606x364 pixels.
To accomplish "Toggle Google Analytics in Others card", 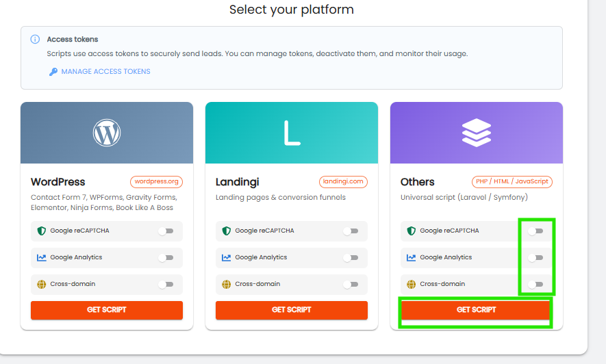I will coord(535,258).
